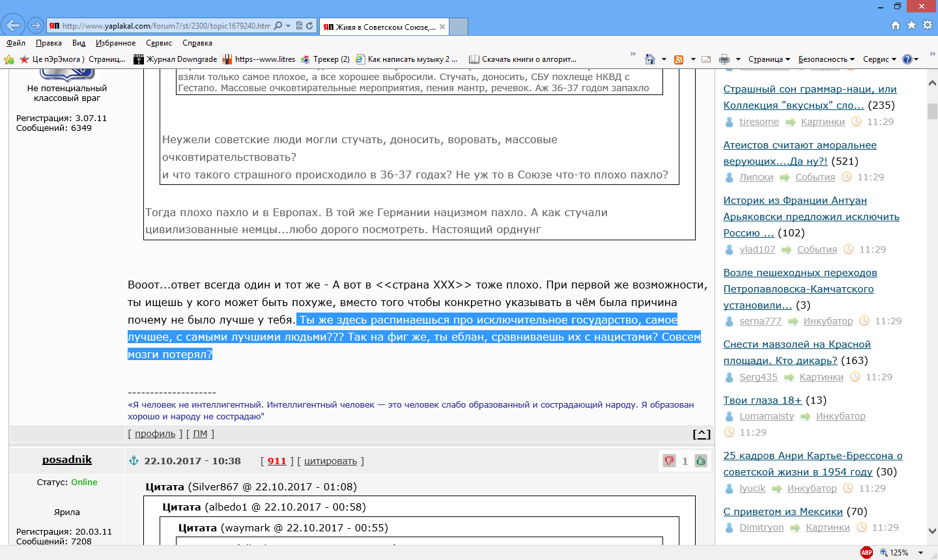
Task: Open the Трекер (2) bookmark
Action: click(324, 59)
